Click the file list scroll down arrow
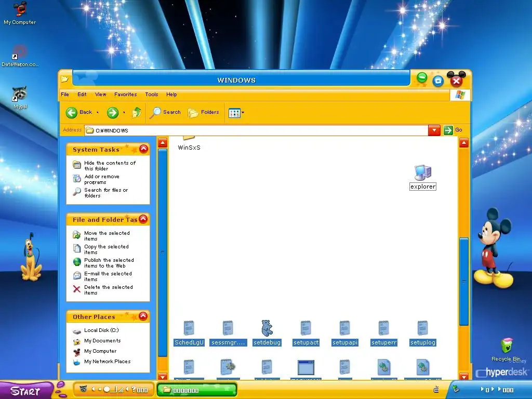532x399 pixels. [464, 376]
